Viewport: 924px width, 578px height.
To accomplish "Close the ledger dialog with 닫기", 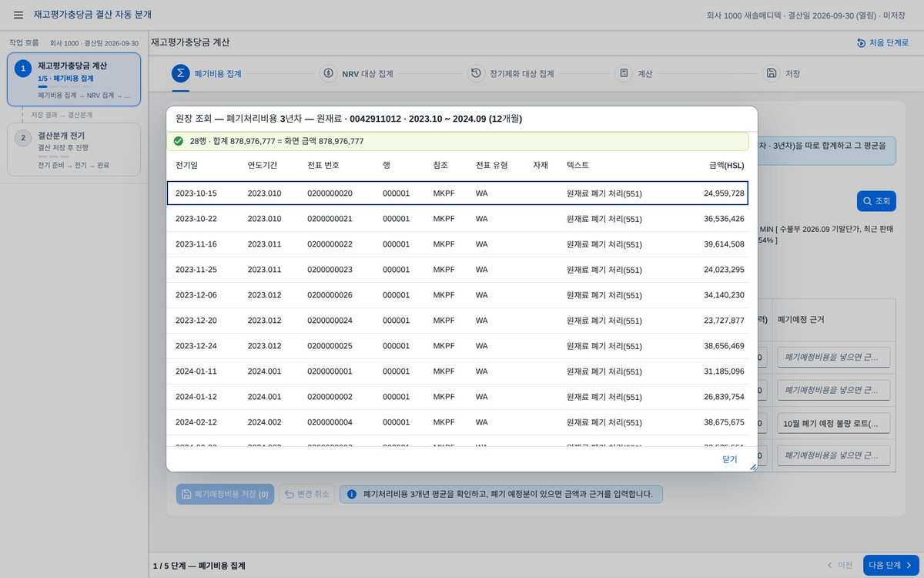I will 729,459.
